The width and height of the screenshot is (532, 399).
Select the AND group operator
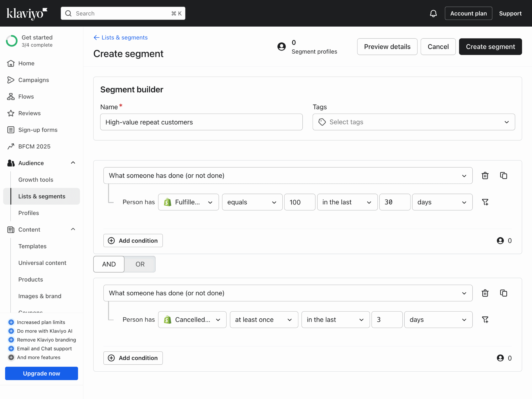pyautogui.click(x=109, y=264)
